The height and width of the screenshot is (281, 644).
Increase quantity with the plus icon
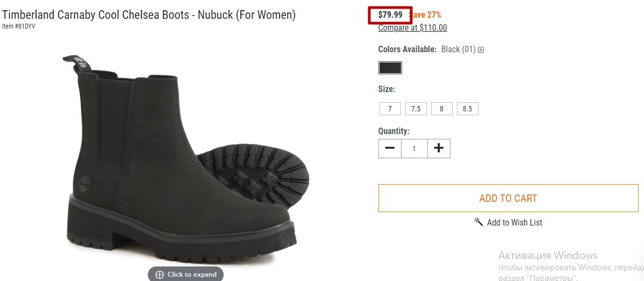pyautogui.click(x=439, y=148)
